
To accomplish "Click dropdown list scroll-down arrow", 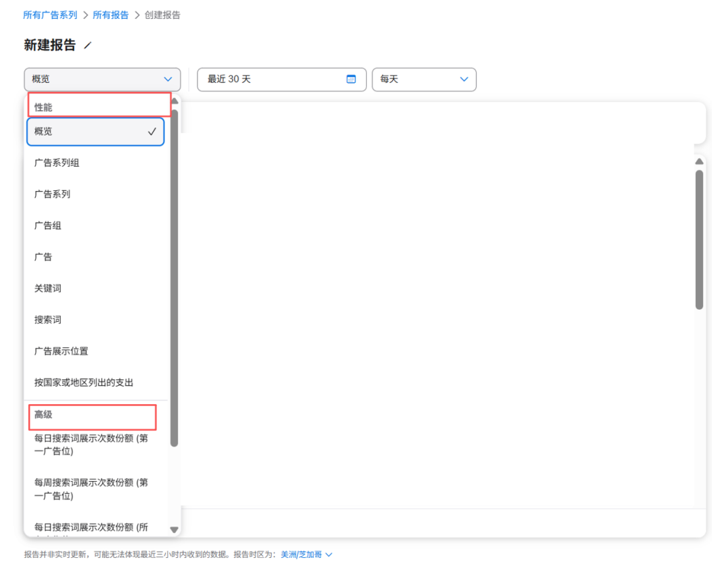I will pos(174,530).
